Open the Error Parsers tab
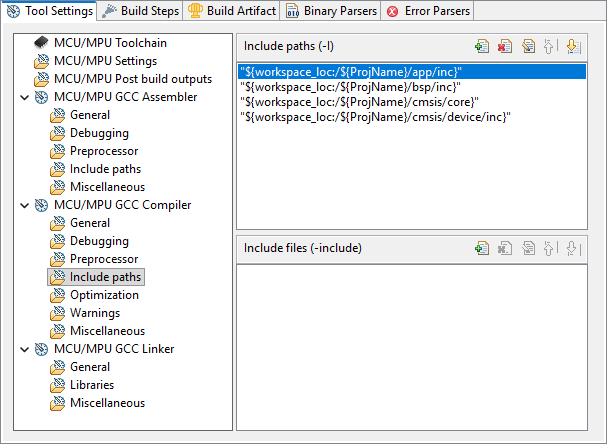The height and width of the screenshot is (444, 607). [x=426, y=11]
